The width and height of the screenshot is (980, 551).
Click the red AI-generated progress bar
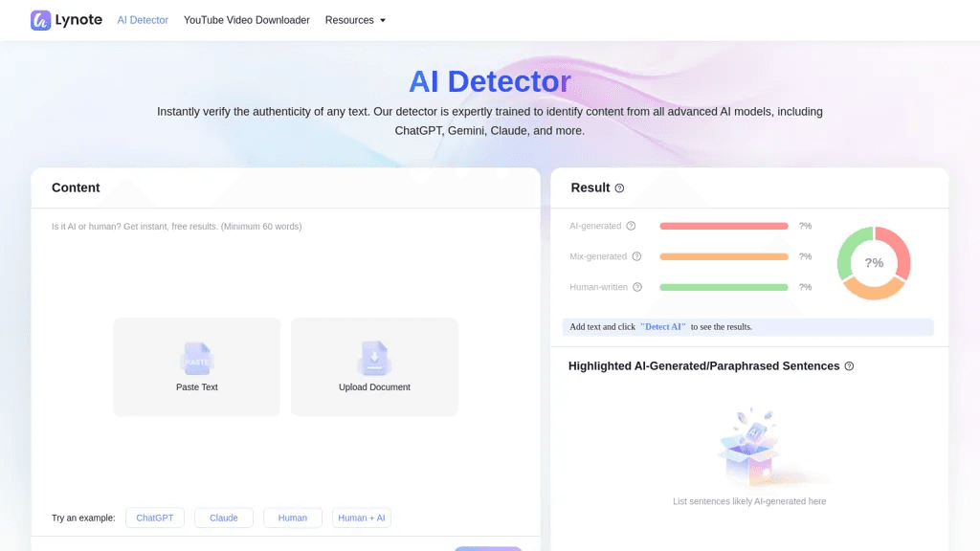724,226
